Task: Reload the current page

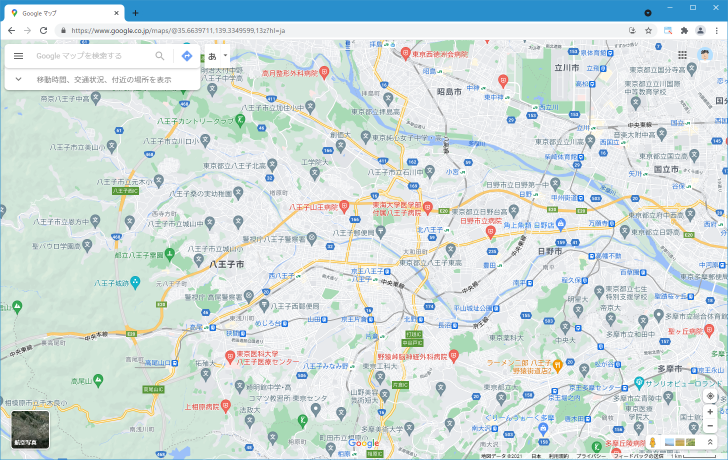Action: point(43,31)
